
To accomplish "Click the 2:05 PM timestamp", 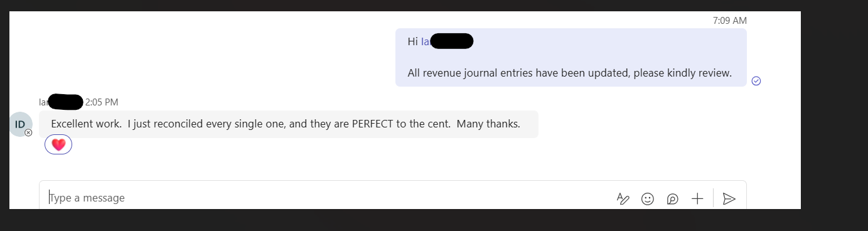I will [x=102, y=102].
